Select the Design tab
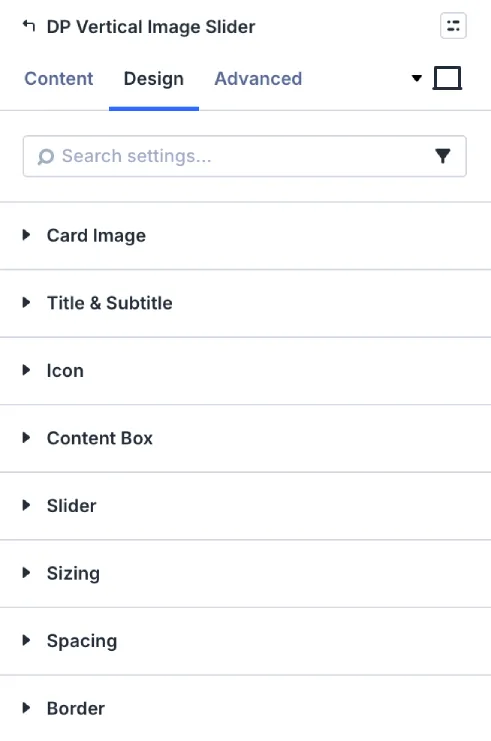Image resolution: width=491 pixels, height=741 pixels. point(154,78)
